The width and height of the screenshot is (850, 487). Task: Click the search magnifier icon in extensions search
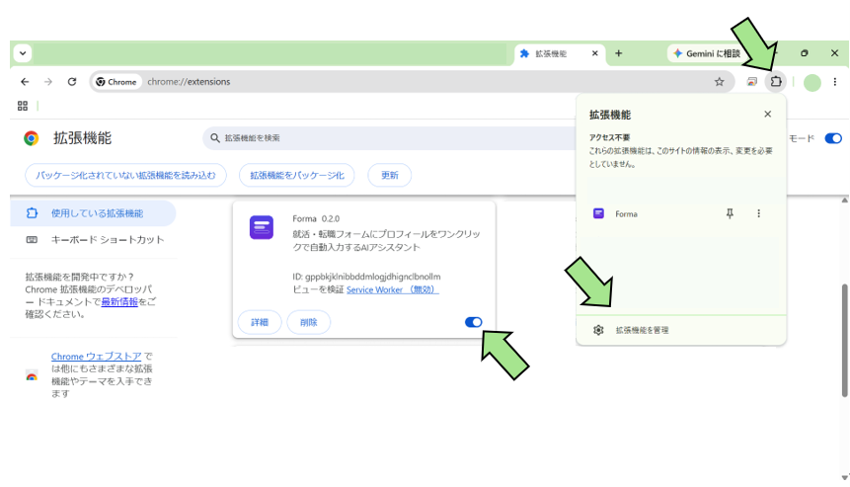coord(215,138)
